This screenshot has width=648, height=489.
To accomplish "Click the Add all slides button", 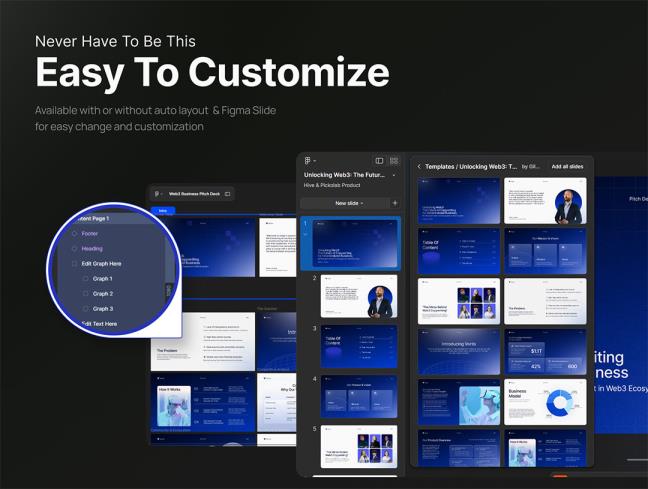I will coord(568,166).
